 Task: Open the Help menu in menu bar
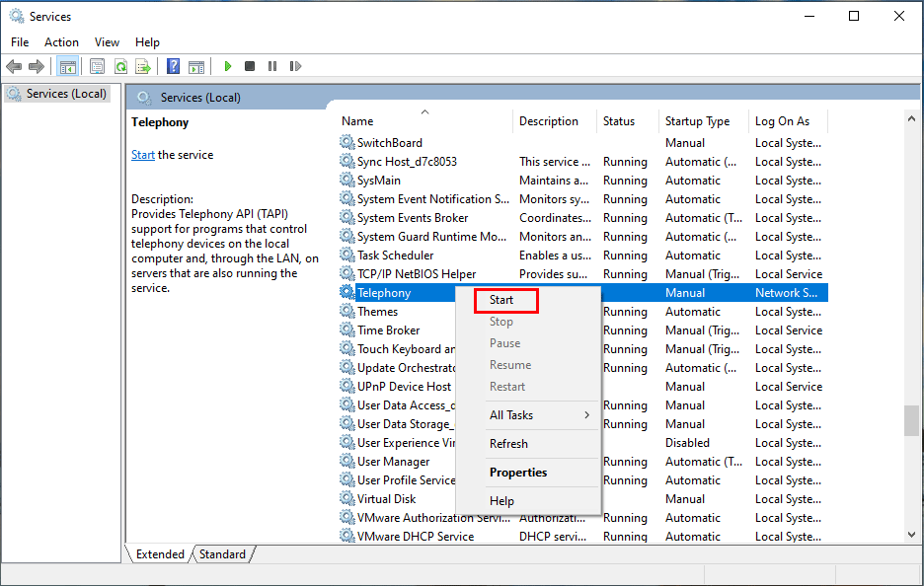[147, 42]
